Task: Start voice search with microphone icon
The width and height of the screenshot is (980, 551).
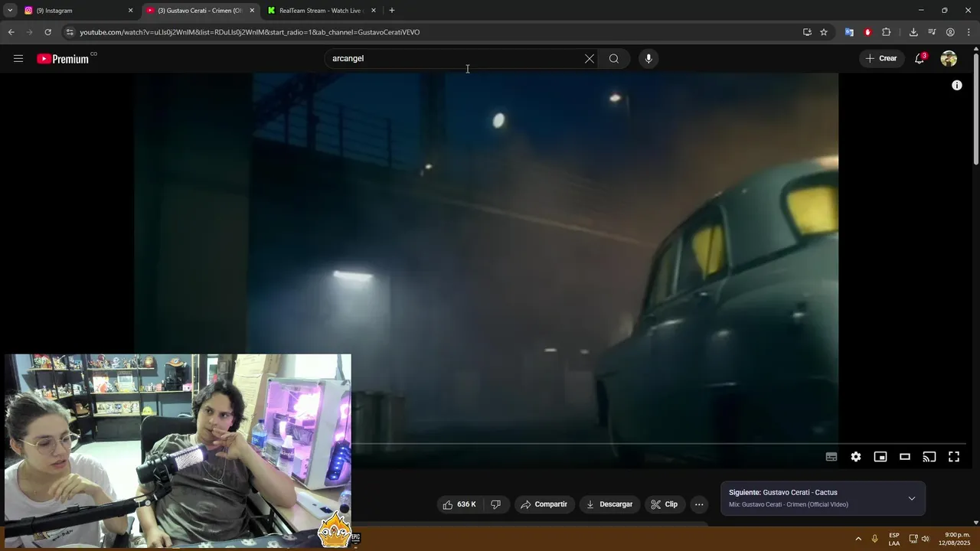Action: [x=648, y=59]
